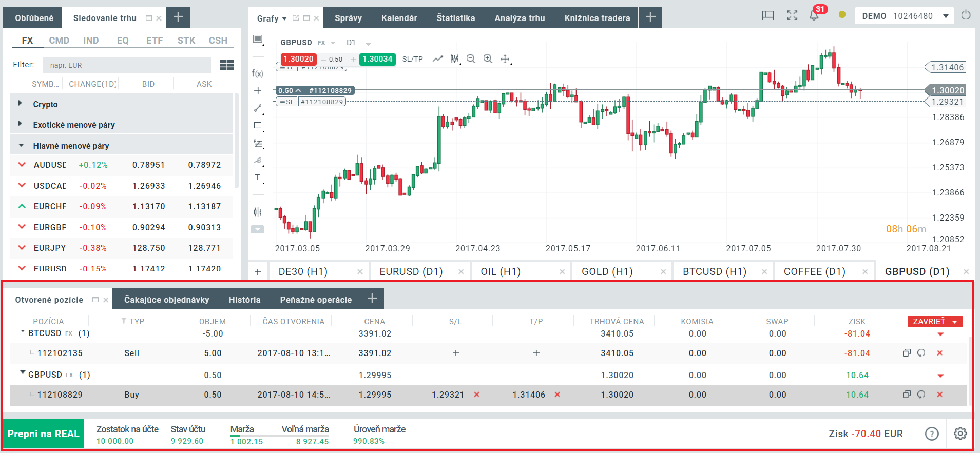Switch to the História tab

click(244, 300)
